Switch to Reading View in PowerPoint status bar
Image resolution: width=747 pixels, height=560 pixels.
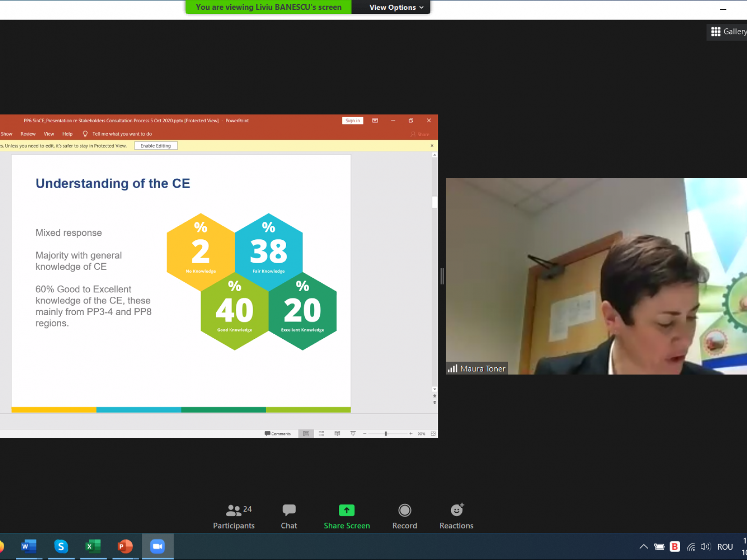[x=337, y=434]
